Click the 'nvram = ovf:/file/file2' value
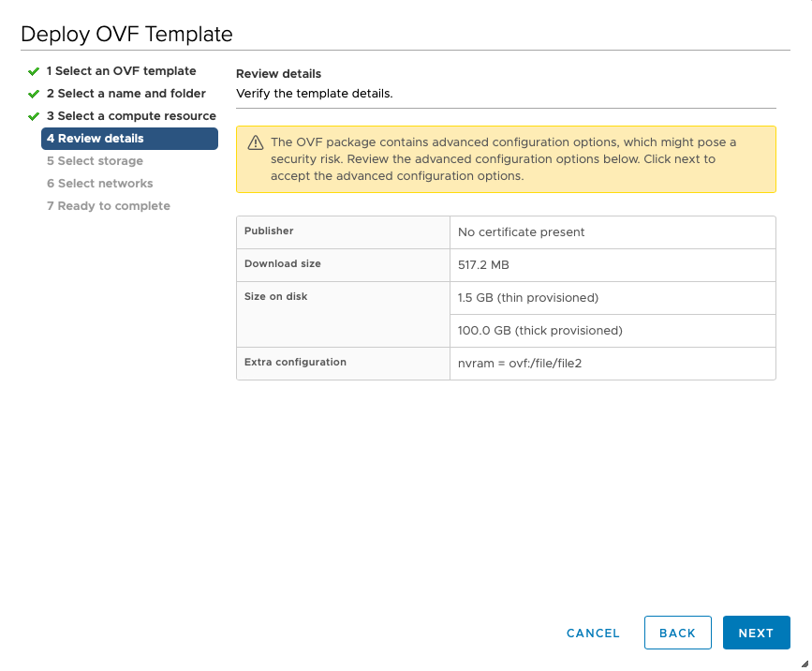Screen dimensions: 812x671 [520, 364]
